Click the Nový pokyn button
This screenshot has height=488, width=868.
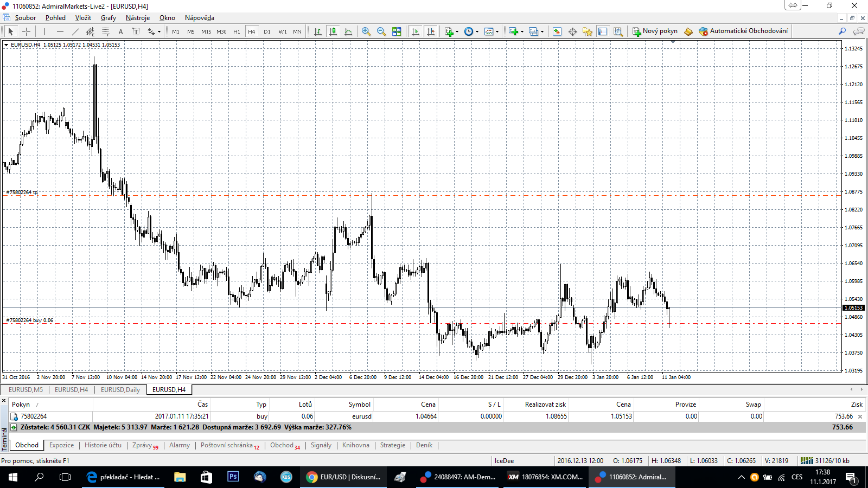point(655,31)
